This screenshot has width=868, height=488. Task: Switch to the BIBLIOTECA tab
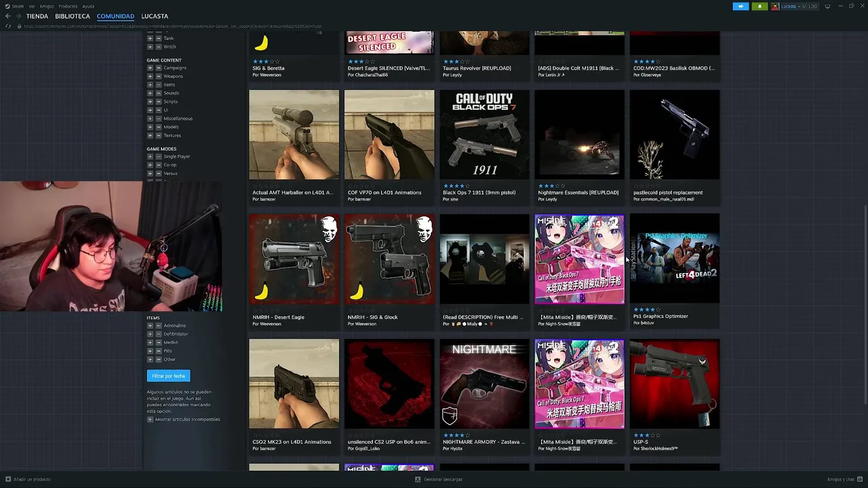pos(73,16)
